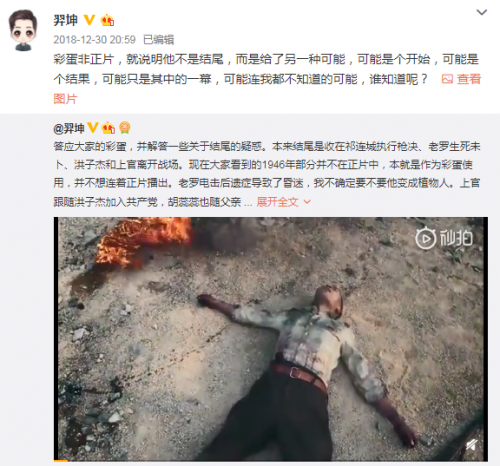Open the post options chevron menu

(482, 13)
